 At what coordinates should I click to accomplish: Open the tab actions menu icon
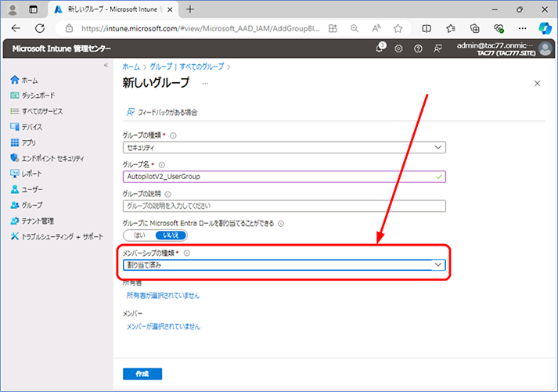pos(33,9)
